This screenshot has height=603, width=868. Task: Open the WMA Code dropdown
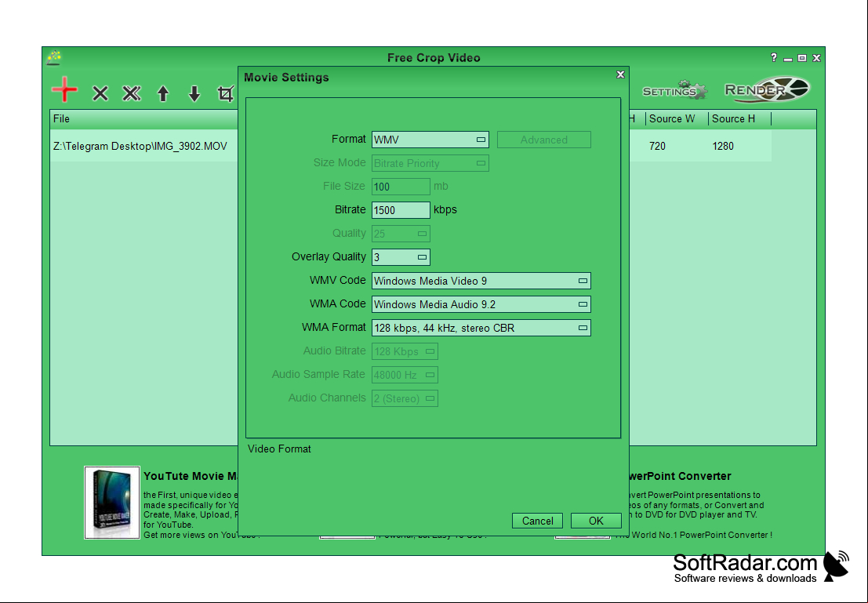pyautogui.click(x=481, y=304)
